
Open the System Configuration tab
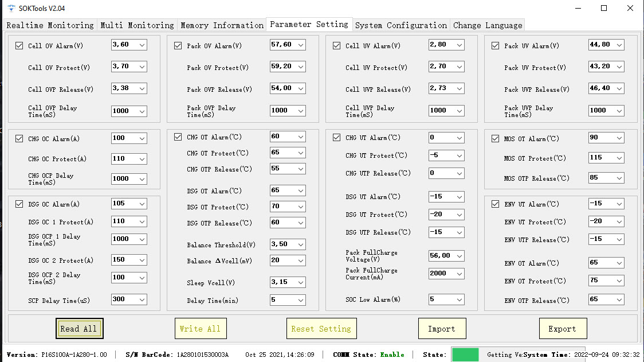pos(401,25)
